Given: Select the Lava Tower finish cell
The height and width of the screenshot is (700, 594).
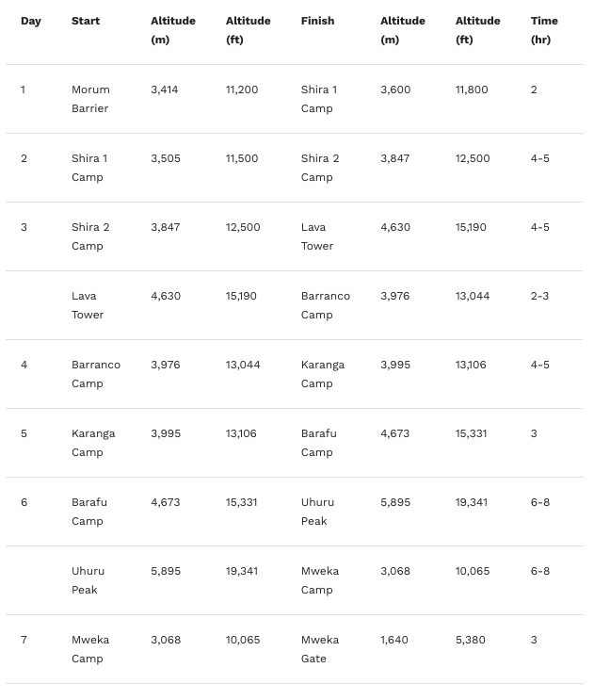Looking at the screenshot, I should pyautogui.click(x=317, y=236).
